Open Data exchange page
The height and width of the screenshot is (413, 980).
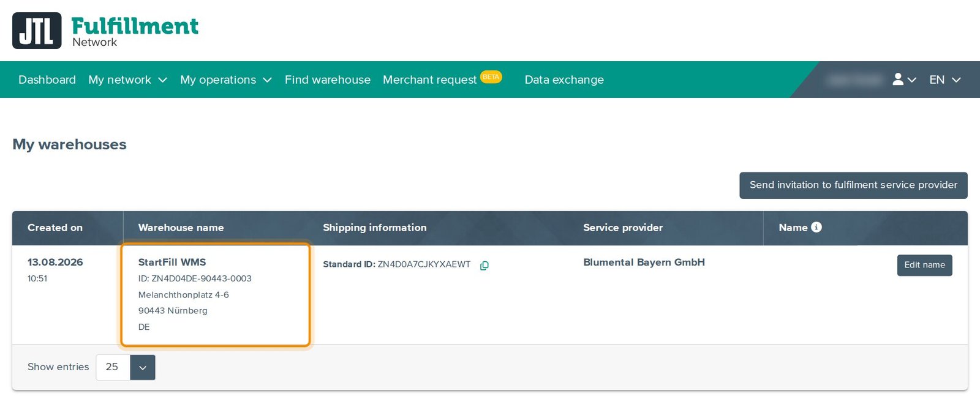click(x=564, y=80)
